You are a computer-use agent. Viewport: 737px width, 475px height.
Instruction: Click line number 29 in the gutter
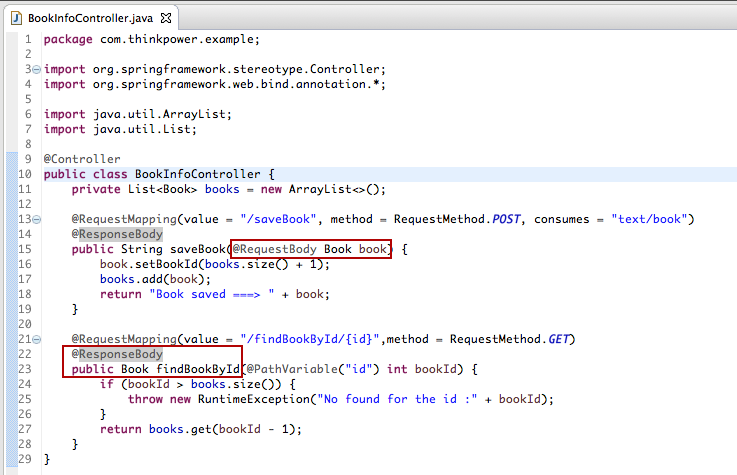click(x=25, y=459)
